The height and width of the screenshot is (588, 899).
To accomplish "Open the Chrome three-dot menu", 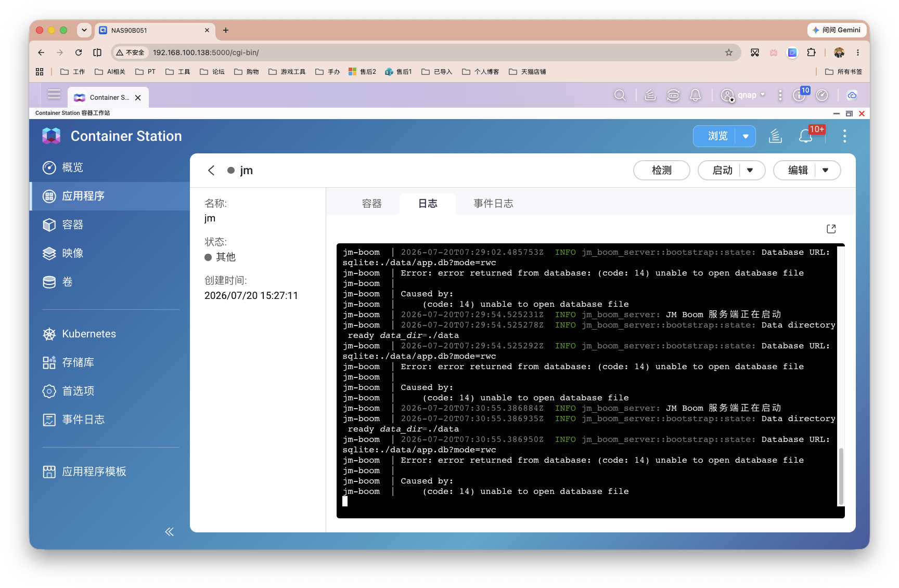I will 858,53.
